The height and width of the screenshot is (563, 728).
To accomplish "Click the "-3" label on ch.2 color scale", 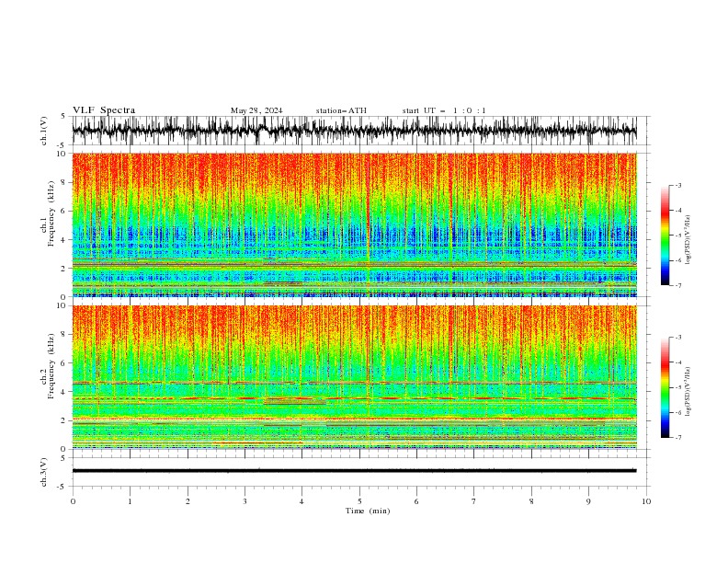I will 677,338.
